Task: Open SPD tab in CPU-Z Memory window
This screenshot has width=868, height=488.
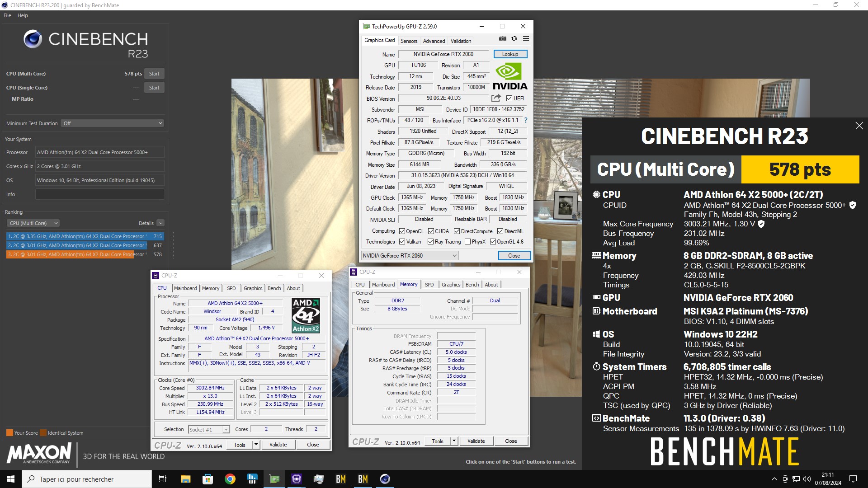Action: click(x=429, y=285)
